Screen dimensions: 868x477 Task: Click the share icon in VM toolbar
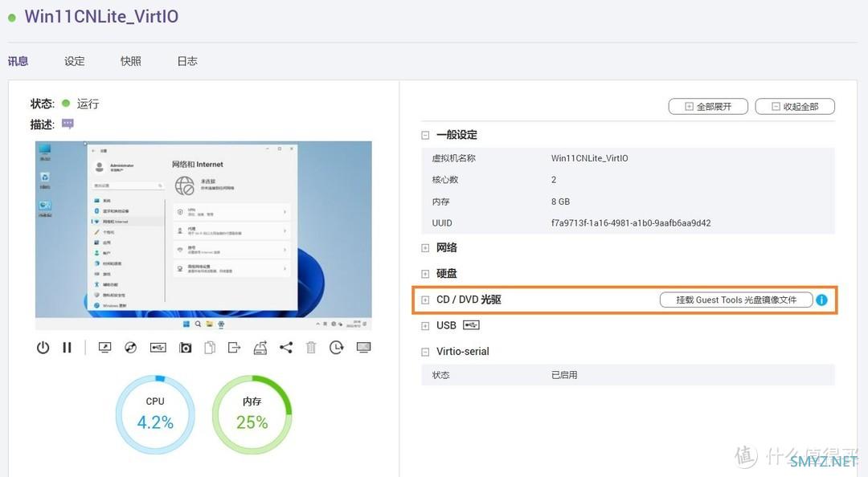tap(286, 348)
